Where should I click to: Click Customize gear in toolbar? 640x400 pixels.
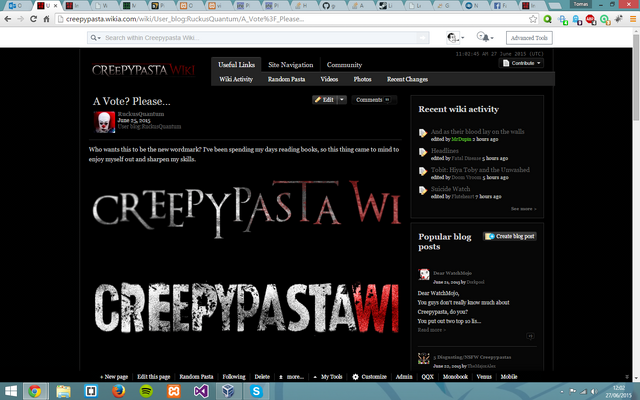click(369, 377)
